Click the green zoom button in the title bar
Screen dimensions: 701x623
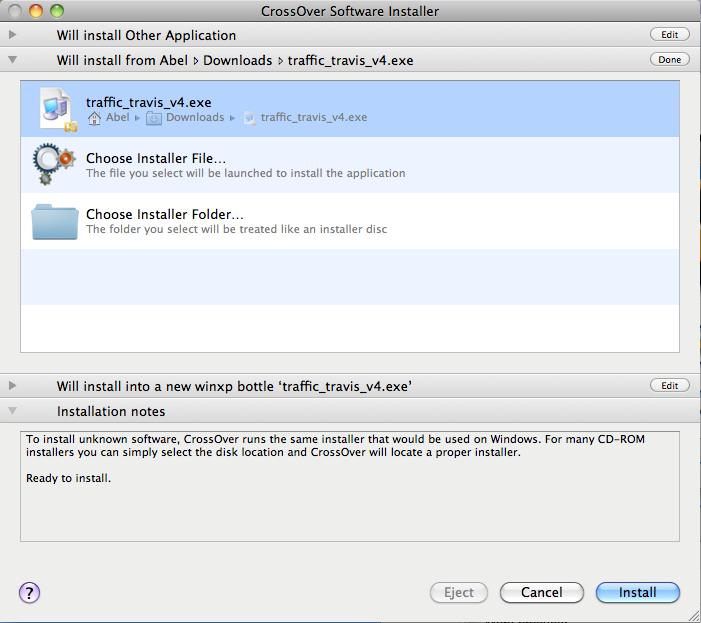[57, 11]
